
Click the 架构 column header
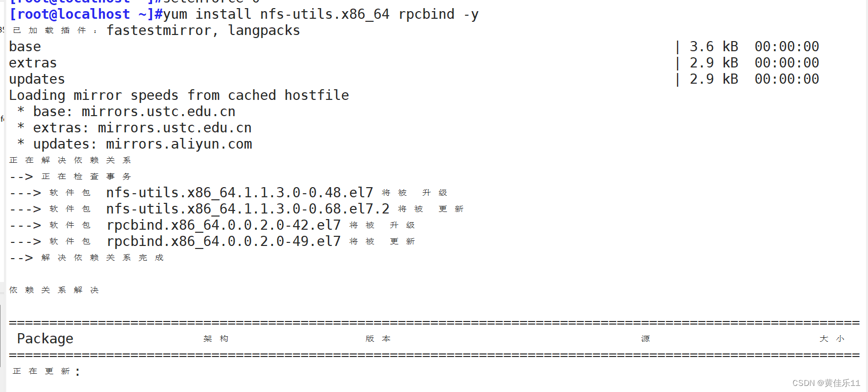point(216,339)
